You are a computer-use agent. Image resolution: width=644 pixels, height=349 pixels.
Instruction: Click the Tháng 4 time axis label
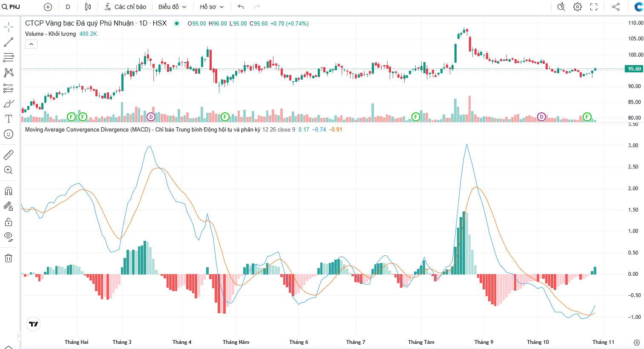point(182,342)
